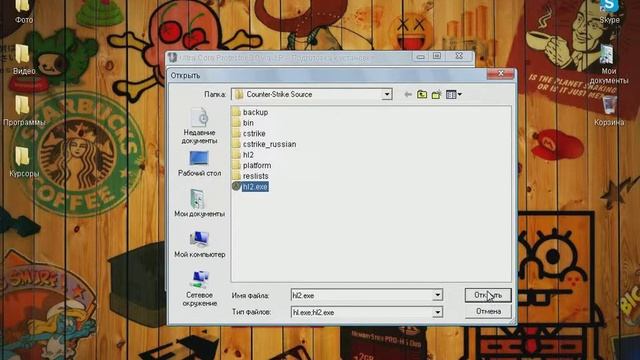Go back using the dialog's back arrow
Screen dimensions: 640x360
pos(408,95)
